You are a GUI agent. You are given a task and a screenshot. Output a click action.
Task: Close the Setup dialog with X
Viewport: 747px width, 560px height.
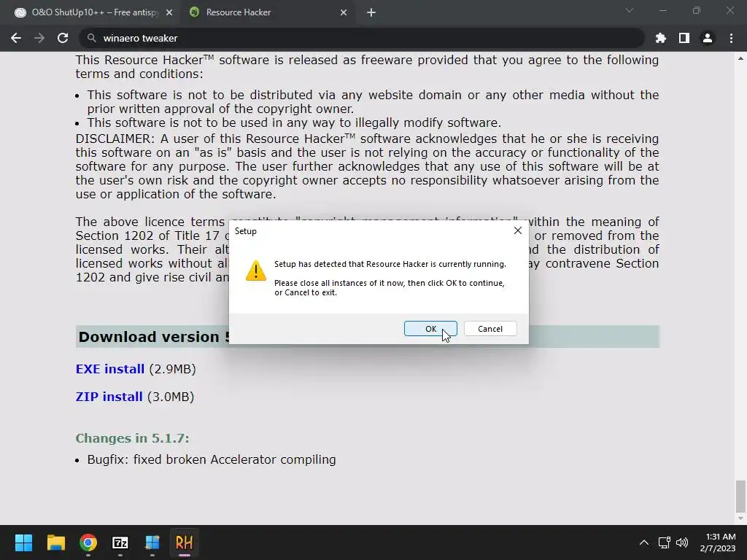tap(517, 230)
